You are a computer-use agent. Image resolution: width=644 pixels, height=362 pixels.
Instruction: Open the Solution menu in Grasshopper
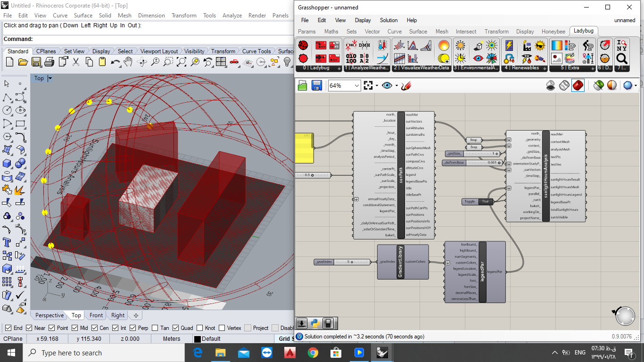(x=389, y=20)
